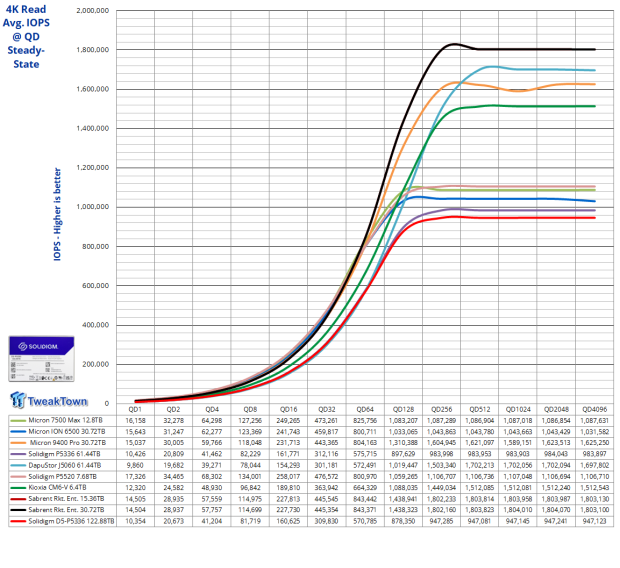Screen dimensions: 620x568
Task: Click the 'QD4096' column header
Action: (594, 409)
